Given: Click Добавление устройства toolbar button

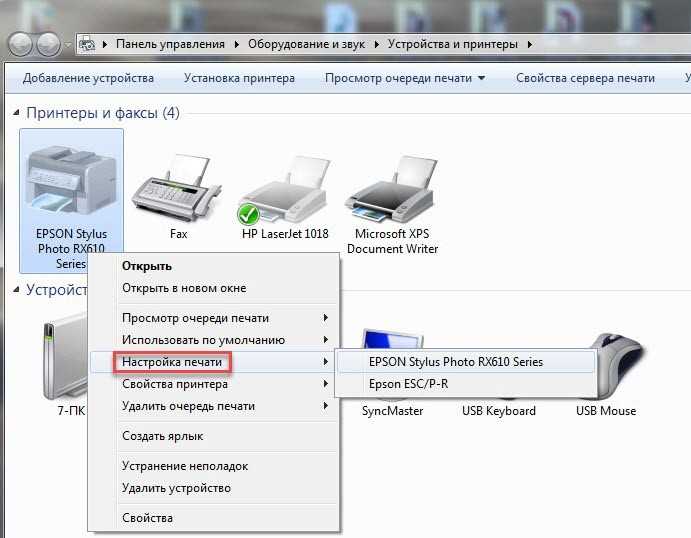Looking at the screenshot, I should click(x=88, y=78).
